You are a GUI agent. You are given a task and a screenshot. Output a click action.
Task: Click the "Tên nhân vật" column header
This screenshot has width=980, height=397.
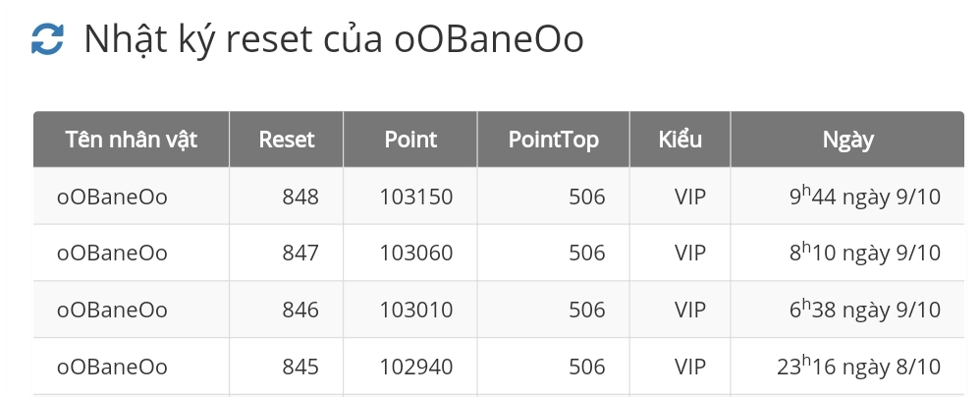tap(132, 140)
